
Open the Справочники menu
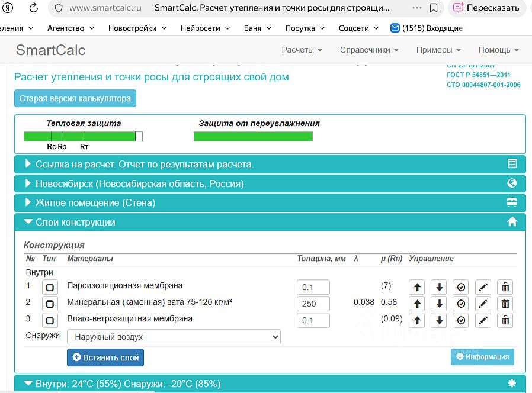point(368,50)
